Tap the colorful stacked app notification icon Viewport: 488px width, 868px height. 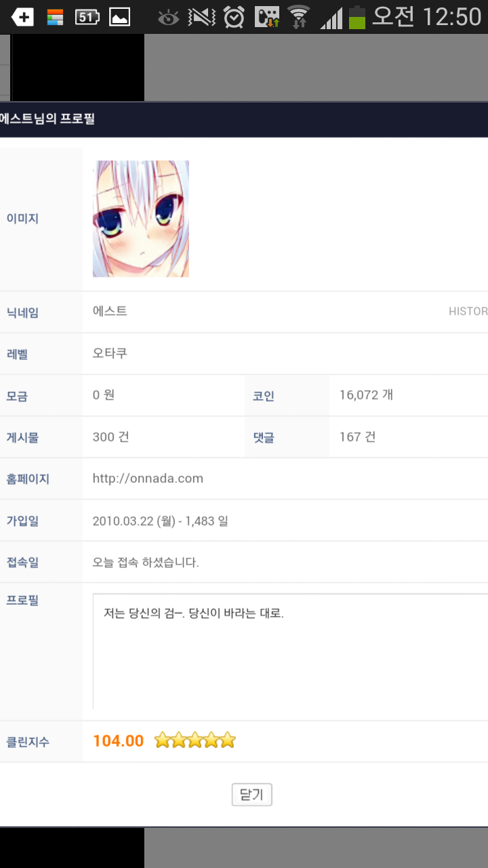click(x=55, y=17)
